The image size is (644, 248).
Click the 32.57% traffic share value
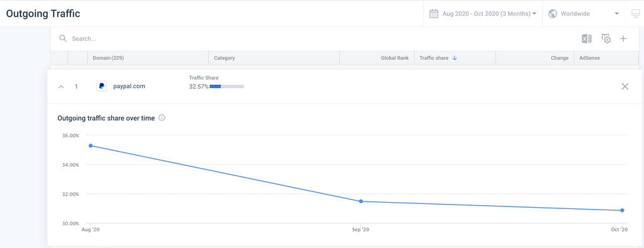click(x=199, y=86)
